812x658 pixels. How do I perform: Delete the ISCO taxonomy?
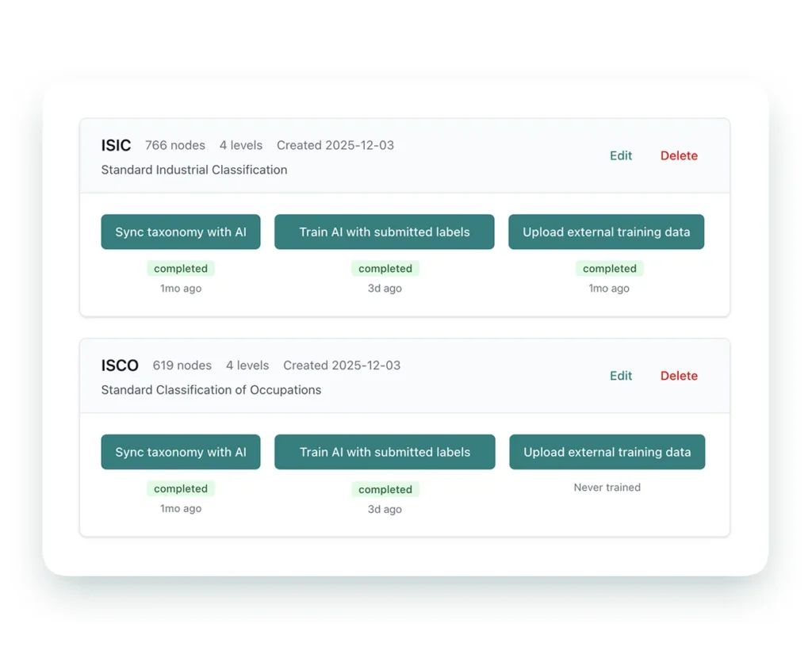pos(679,376)
